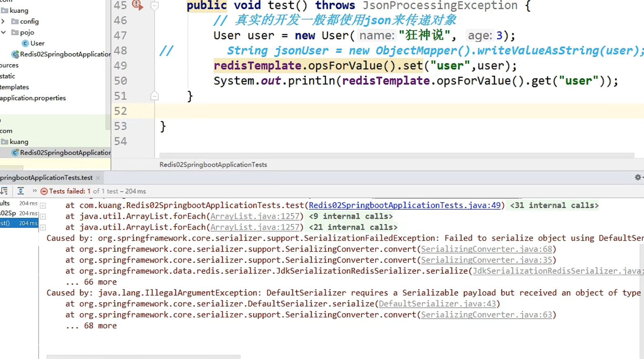644x359 pixels.
Task: Close the SpringbootApplicationTests.test run tab
Action: [98, 178]
